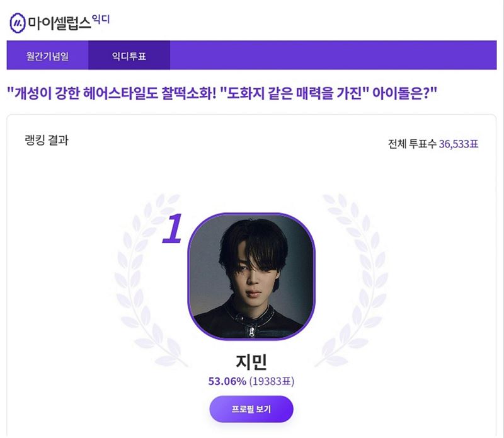Click the 프로필 보기 button
Screen dimensions: 504x438
251,409
